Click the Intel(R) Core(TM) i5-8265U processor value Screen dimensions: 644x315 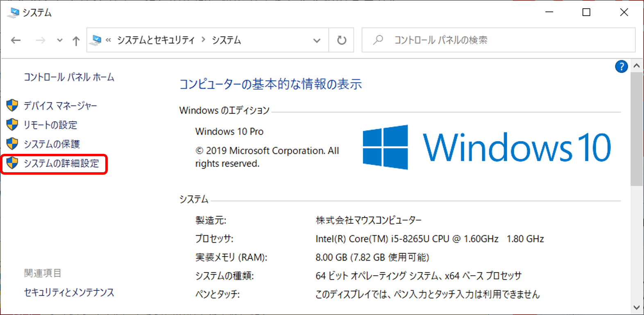tap(429, 239)
